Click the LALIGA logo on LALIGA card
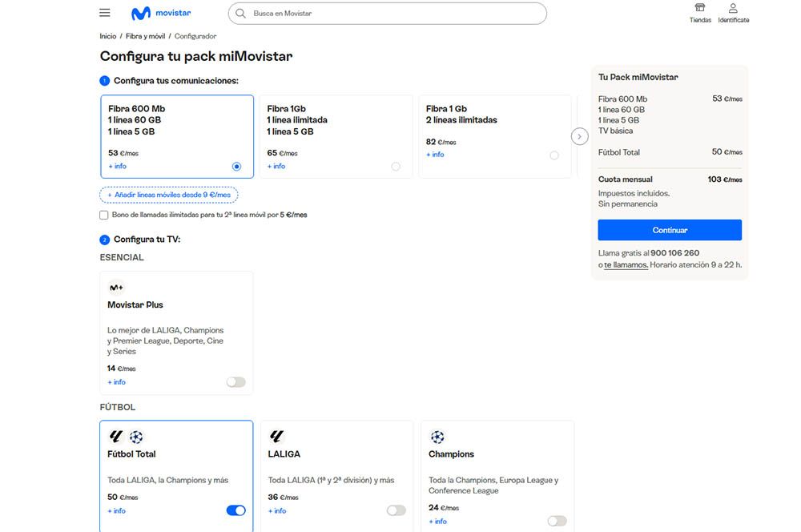The width and height of the screenshot is (801, 532). 276,437
